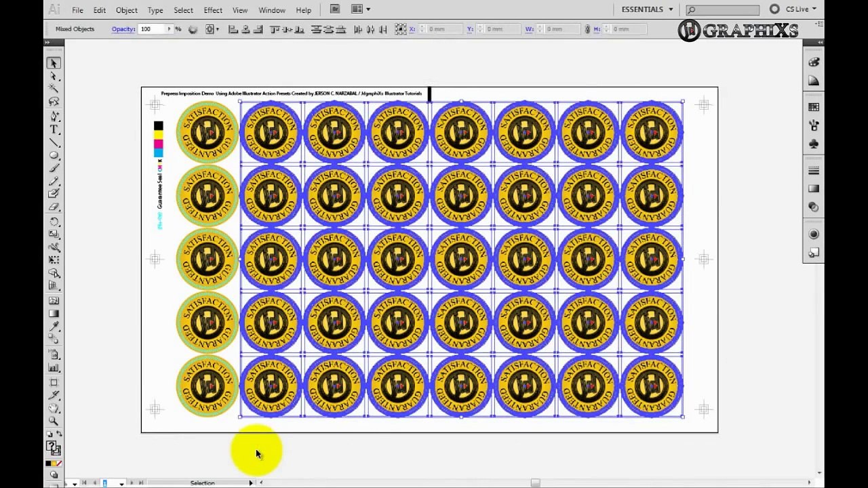Select the Warp tool

54,247
